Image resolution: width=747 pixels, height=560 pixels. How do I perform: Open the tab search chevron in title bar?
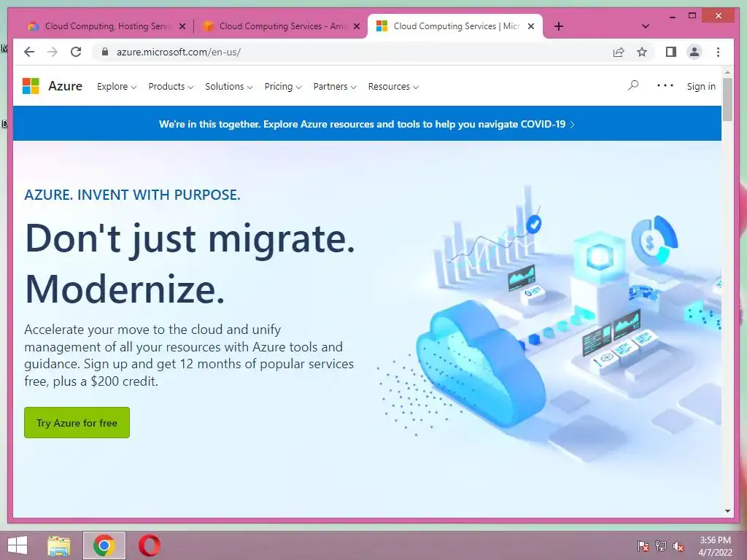point(646,26)
